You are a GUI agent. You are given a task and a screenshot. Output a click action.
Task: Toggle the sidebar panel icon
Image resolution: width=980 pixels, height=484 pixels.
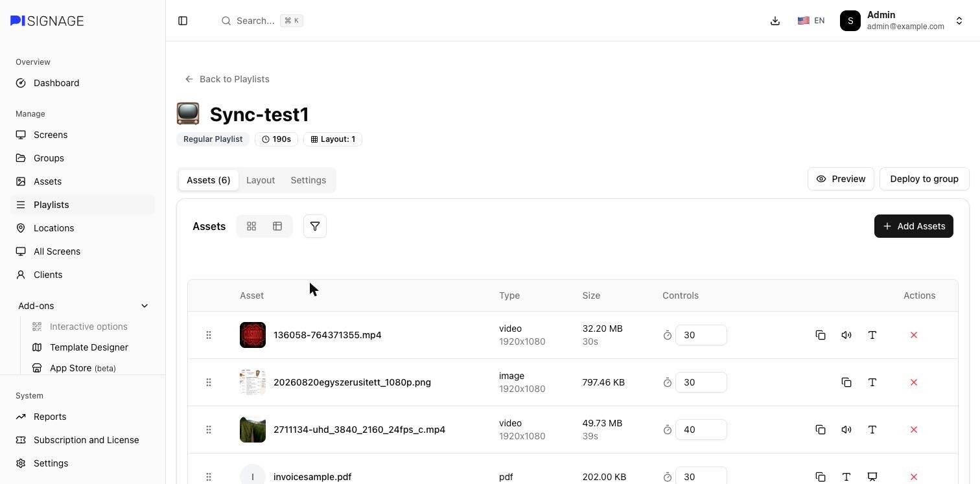click(x=183, y=21)
